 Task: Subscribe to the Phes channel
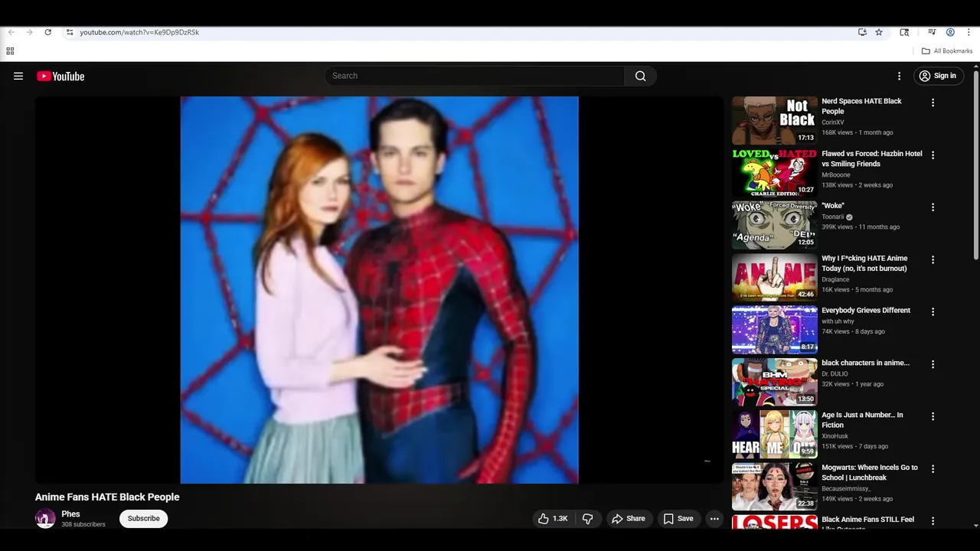[x=144, y=519]
